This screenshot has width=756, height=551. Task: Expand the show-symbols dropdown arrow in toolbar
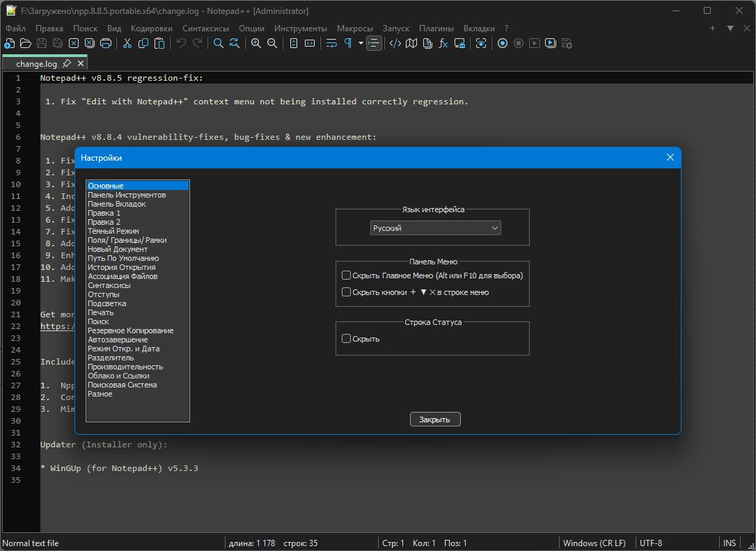[361, 43]
